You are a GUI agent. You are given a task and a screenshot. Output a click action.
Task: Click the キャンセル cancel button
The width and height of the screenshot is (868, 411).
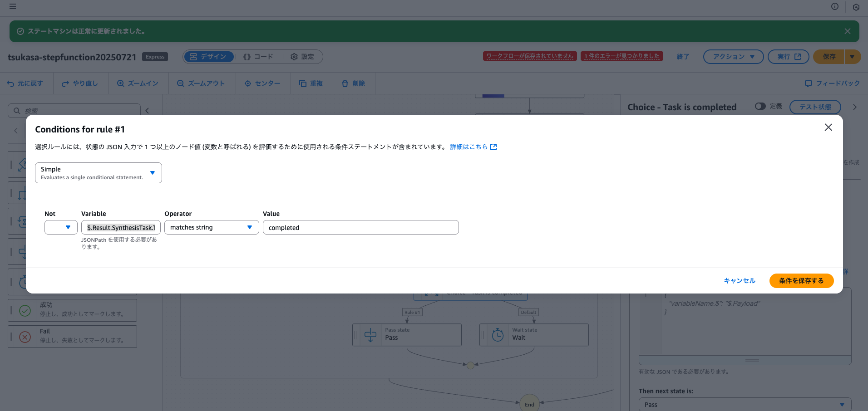[x=740, y=281]
